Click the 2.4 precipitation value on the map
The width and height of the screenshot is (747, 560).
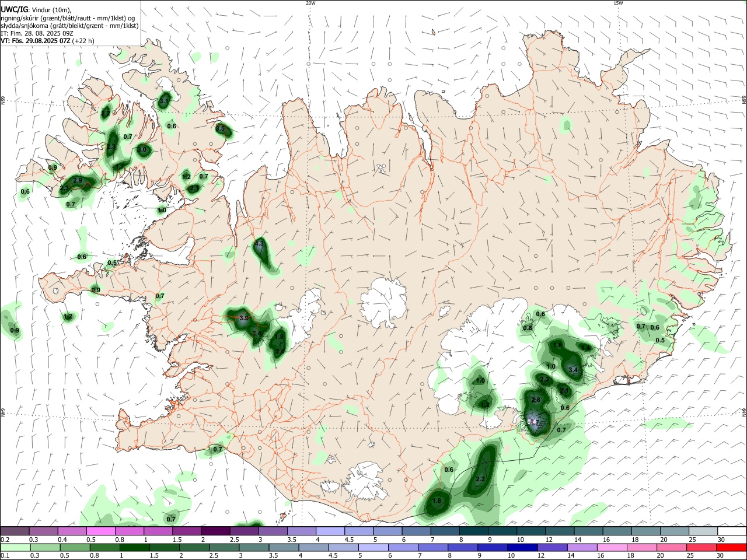[x=257, y=333]
